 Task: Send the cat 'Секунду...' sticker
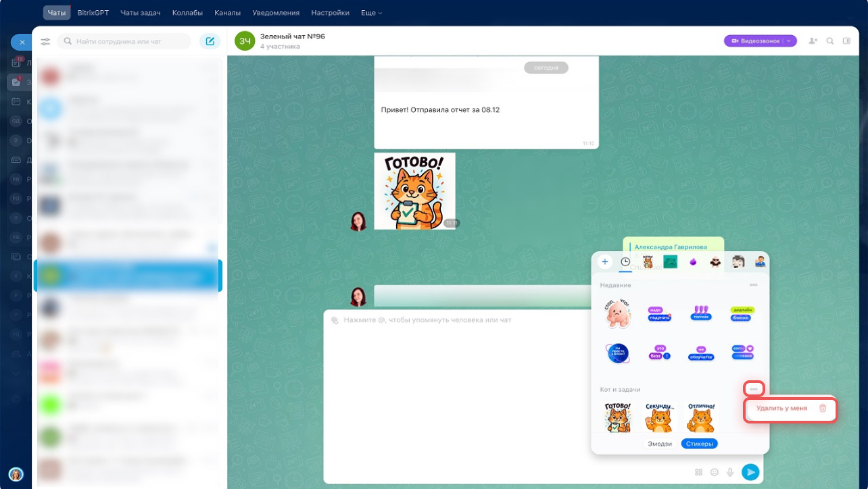point(660,417)
